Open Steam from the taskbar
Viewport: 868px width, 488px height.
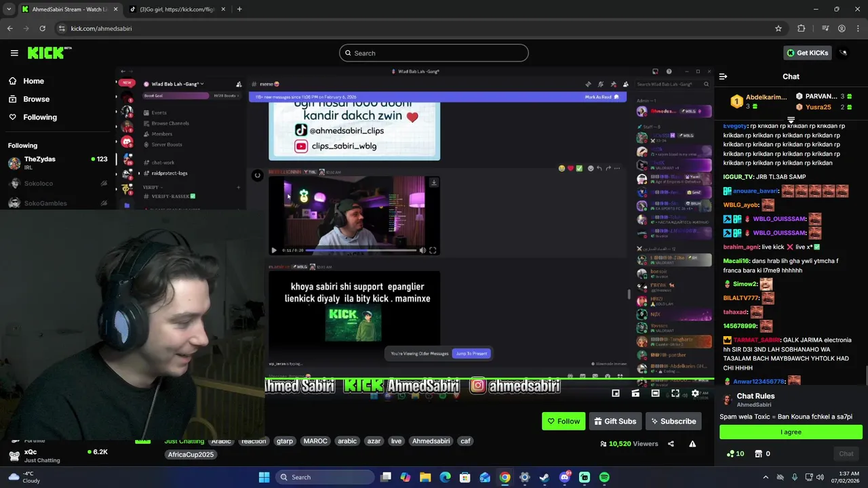coord(545,477)
